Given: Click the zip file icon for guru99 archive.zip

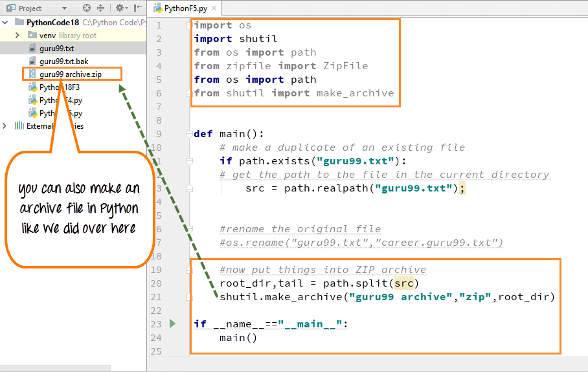Looking at the screenshot, I should [x=32, y=74].
